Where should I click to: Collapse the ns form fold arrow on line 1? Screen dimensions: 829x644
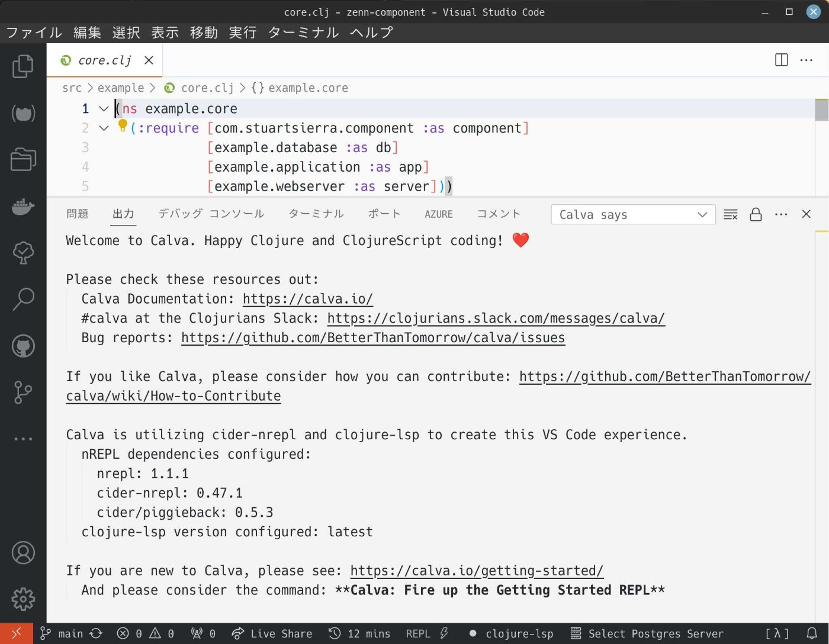tap(104, 109)
